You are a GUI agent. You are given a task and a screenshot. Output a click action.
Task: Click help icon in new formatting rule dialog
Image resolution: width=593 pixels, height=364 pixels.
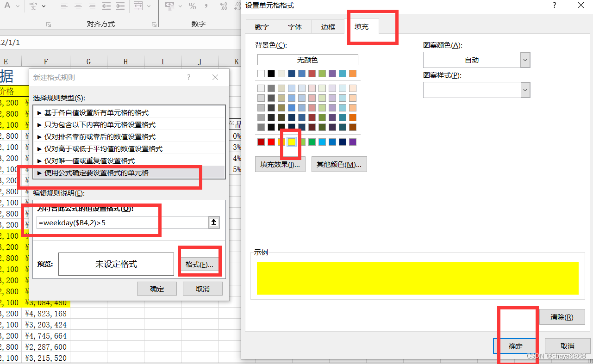coord(188,77)
